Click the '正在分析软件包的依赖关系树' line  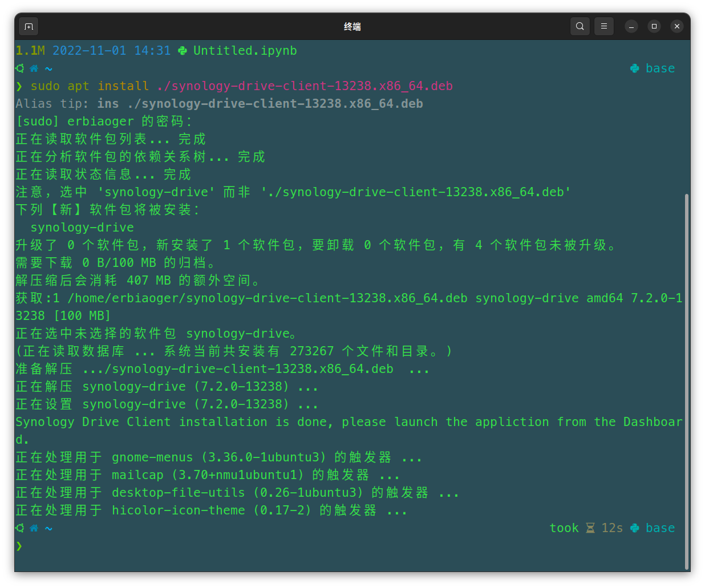point(140,157)
